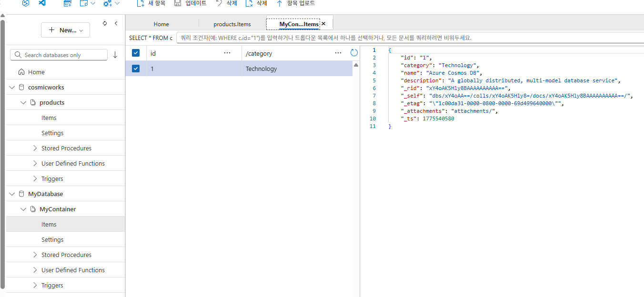Click the "name": "Azure Cosmos DB" JSON line
This screenshot has width=644, height=297.
pos(441,73)
